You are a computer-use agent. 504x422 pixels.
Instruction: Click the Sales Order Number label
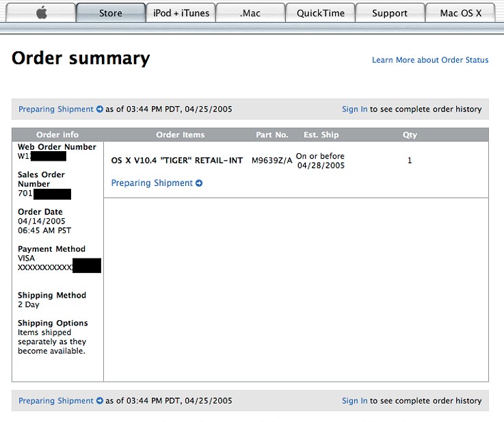41,179
